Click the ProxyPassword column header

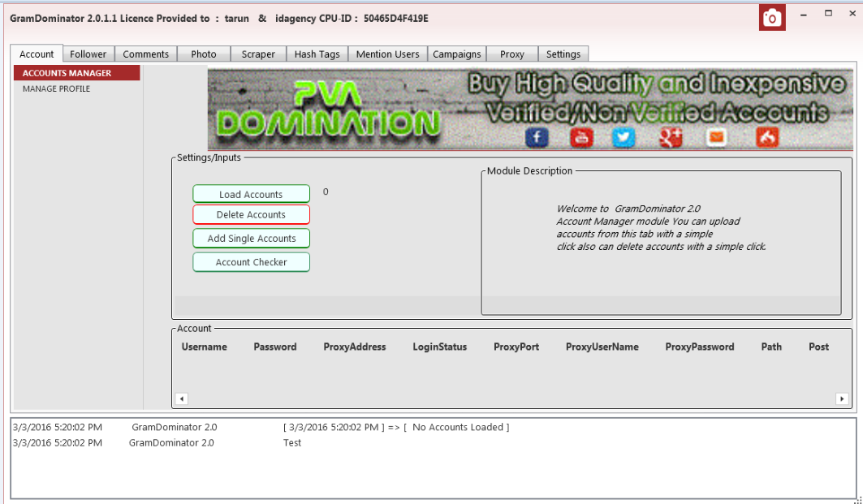(x=700, y=347)
